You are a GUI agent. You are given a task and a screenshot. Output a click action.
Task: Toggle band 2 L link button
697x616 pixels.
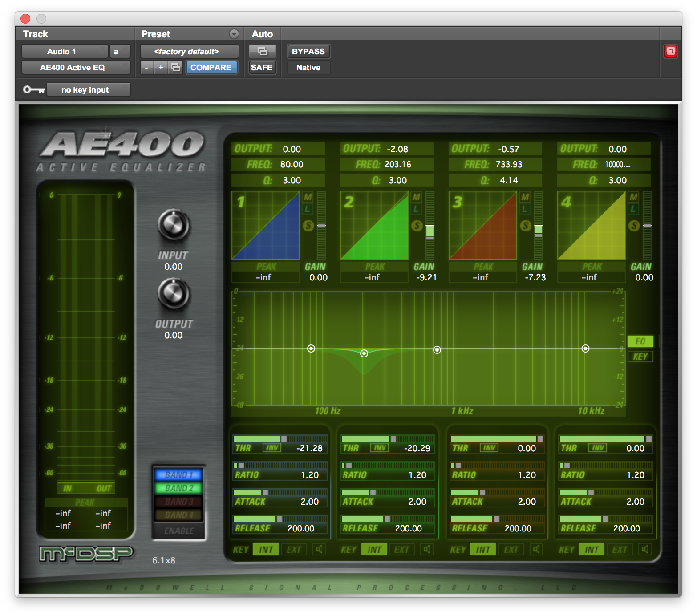(x=417, y=209)
